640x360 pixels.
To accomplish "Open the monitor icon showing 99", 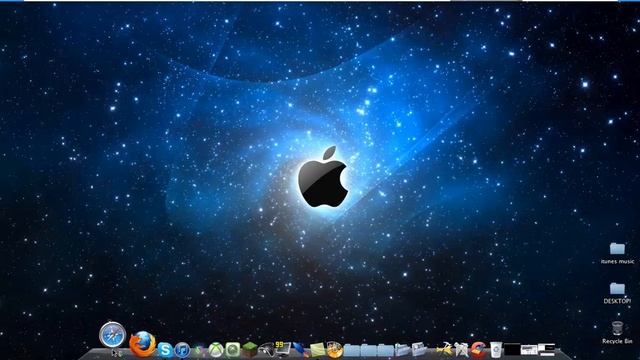I will [x=283, y=349].
